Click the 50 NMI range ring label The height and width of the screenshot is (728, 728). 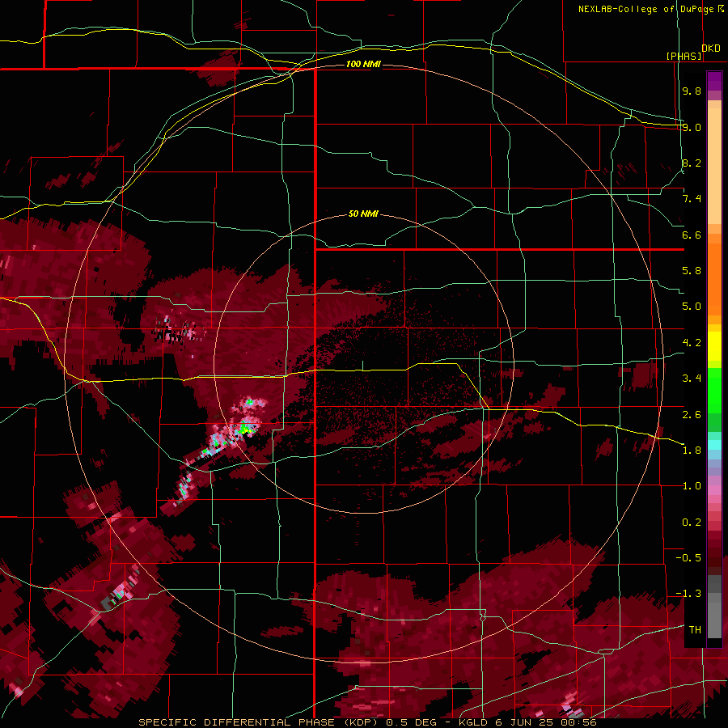coord(363,214)
